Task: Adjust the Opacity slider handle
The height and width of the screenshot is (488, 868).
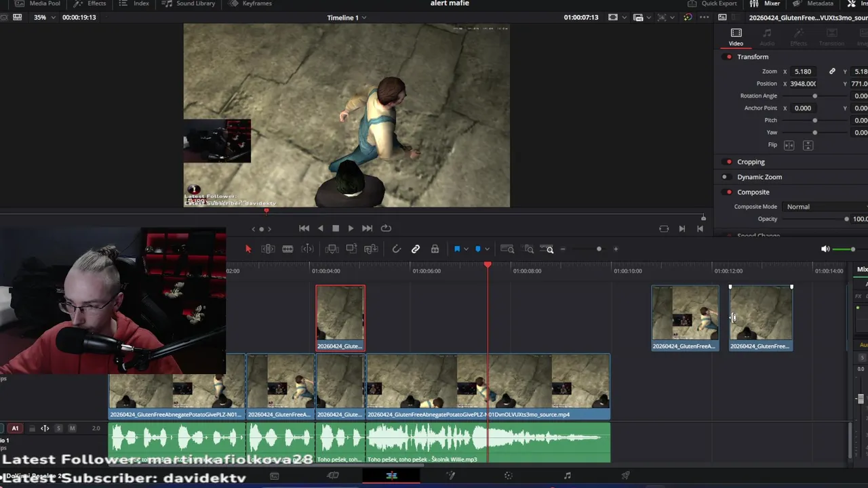Action: (x=846, y=219)
